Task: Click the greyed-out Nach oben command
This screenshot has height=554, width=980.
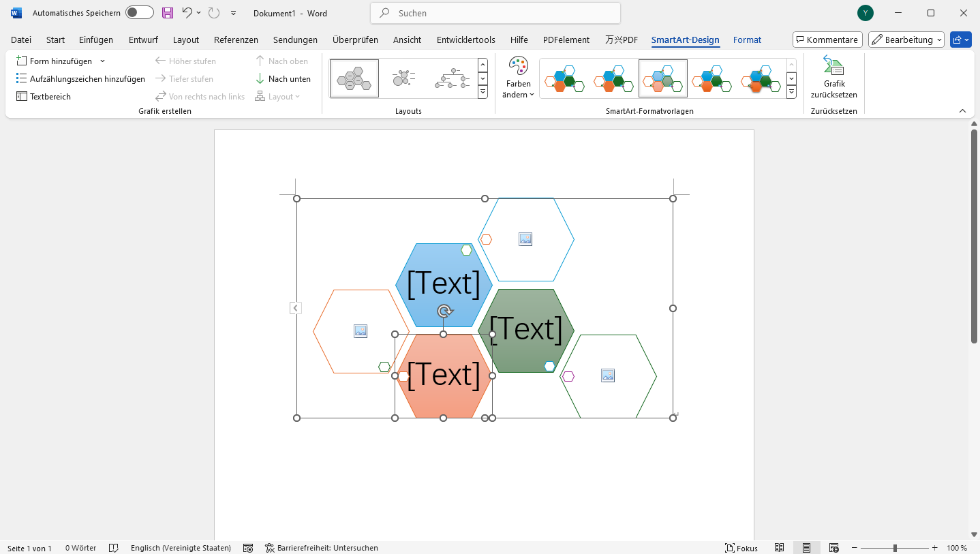Action: click(281, 61)
